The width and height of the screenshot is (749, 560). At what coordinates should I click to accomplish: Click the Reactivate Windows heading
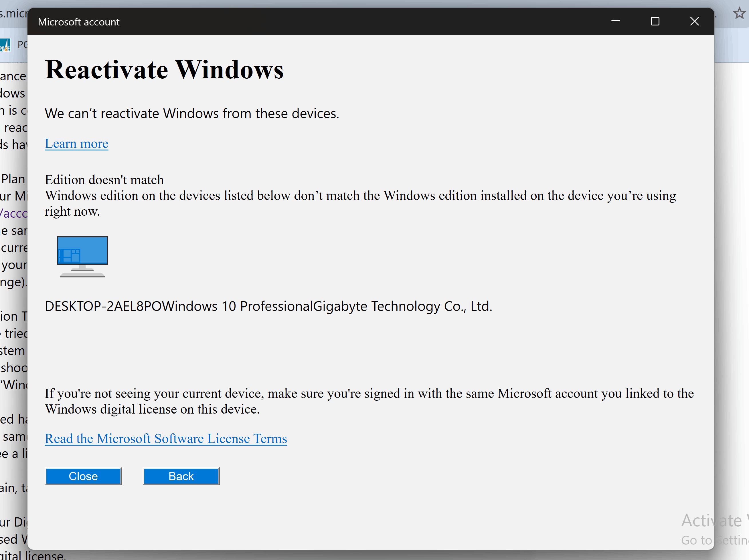point(164,70)
